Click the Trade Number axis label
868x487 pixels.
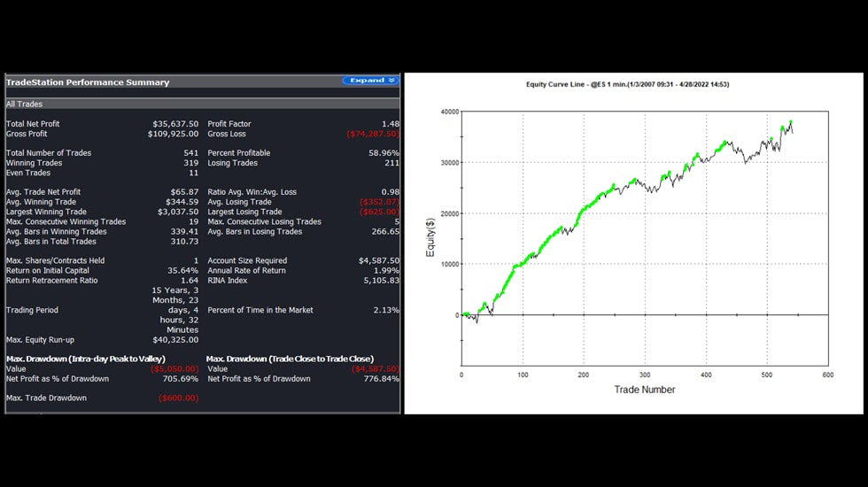pos(645,390)
